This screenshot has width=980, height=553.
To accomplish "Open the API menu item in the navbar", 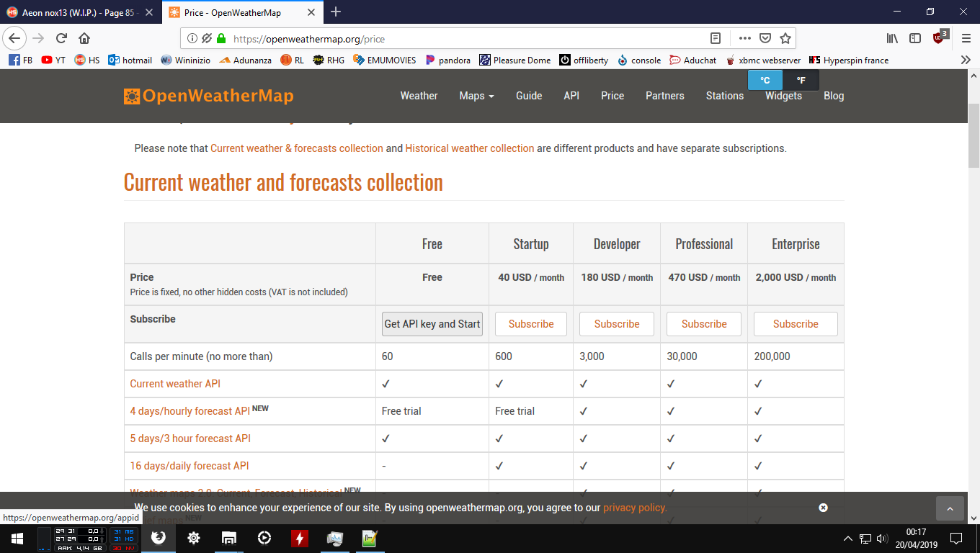I will 571,96.
